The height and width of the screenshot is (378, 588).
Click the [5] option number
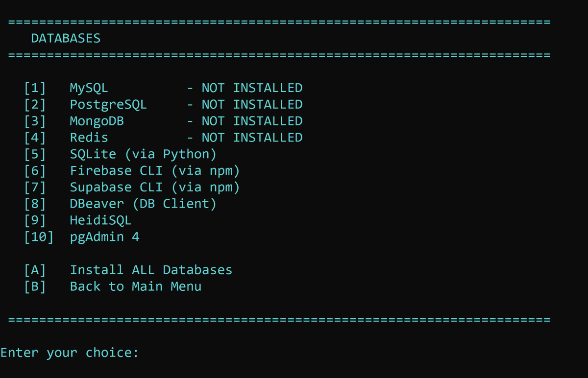coord(35,154)
